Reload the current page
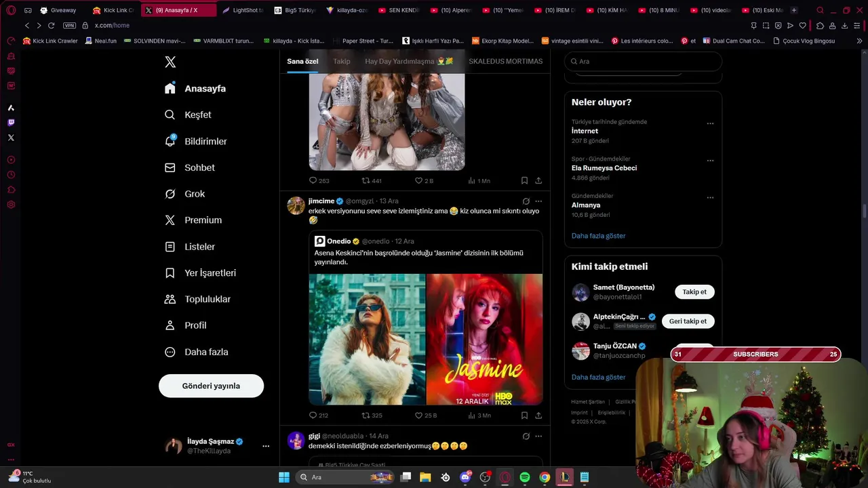The image size is (868, 488). coord(51,25)
